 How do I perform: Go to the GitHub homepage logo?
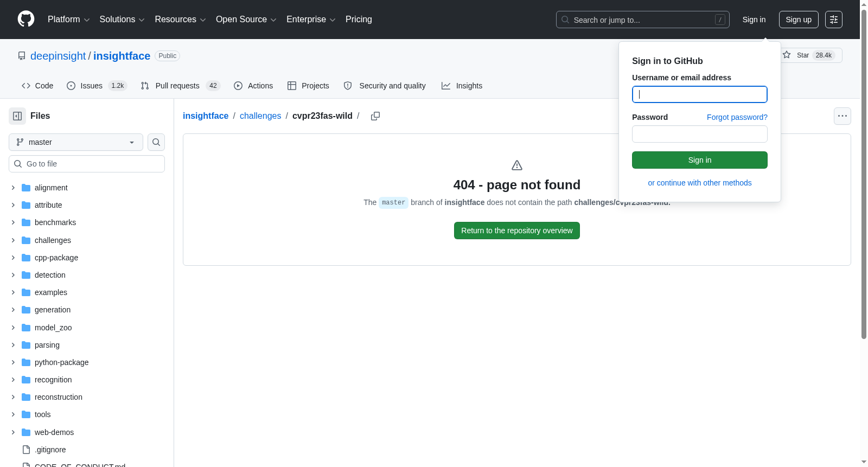click(26, 20)
